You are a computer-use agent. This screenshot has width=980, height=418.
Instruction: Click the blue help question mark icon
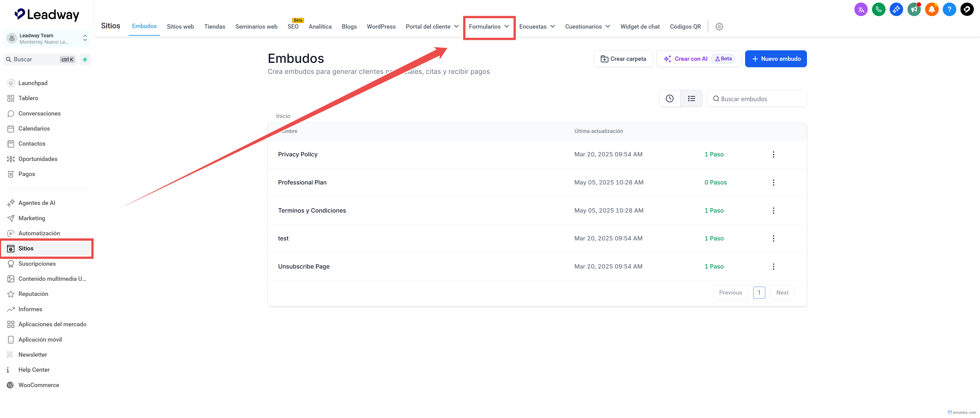pyautogui.click(x=949, y=9)
